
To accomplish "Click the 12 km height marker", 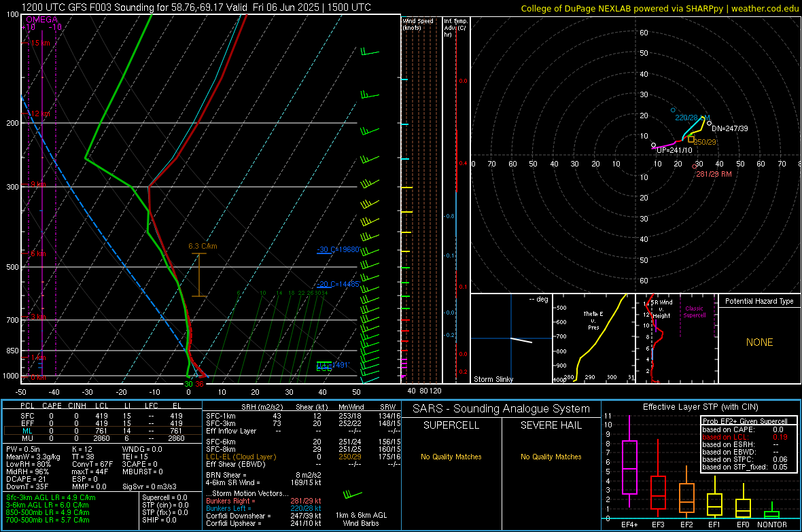I will [x=40, y=113].
